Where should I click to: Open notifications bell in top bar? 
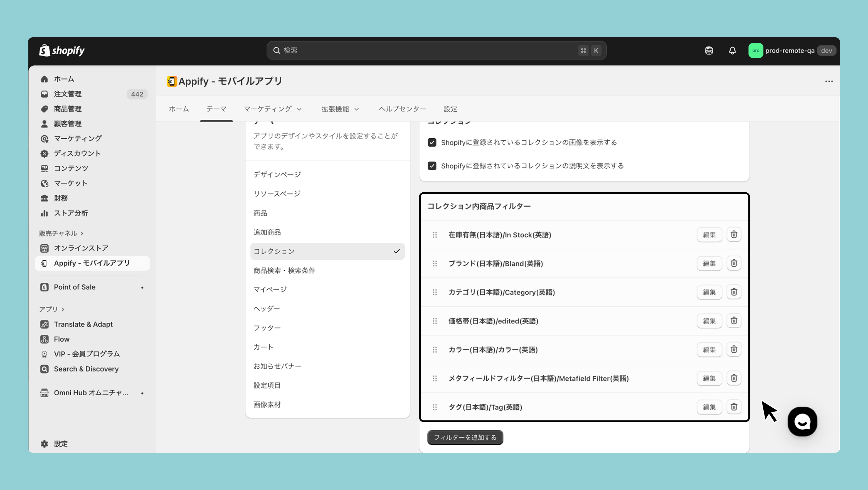point(732,51)
